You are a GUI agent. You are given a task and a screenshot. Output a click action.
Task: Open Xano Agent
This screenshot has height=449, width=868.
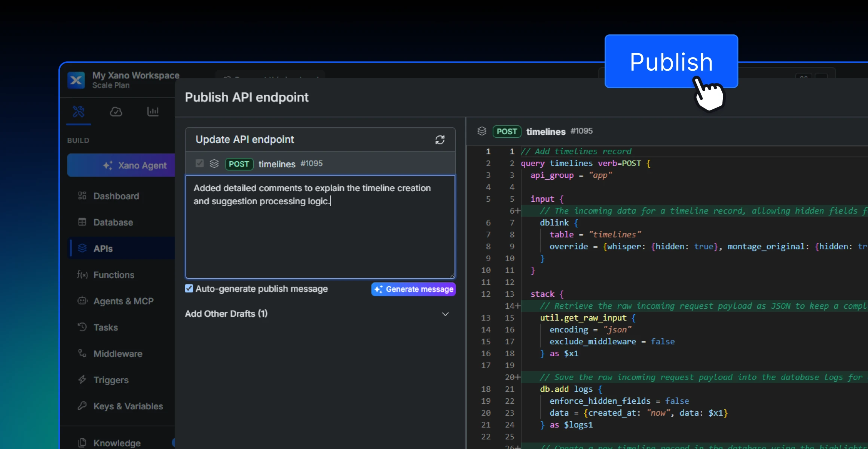click(x=121, y=165)
